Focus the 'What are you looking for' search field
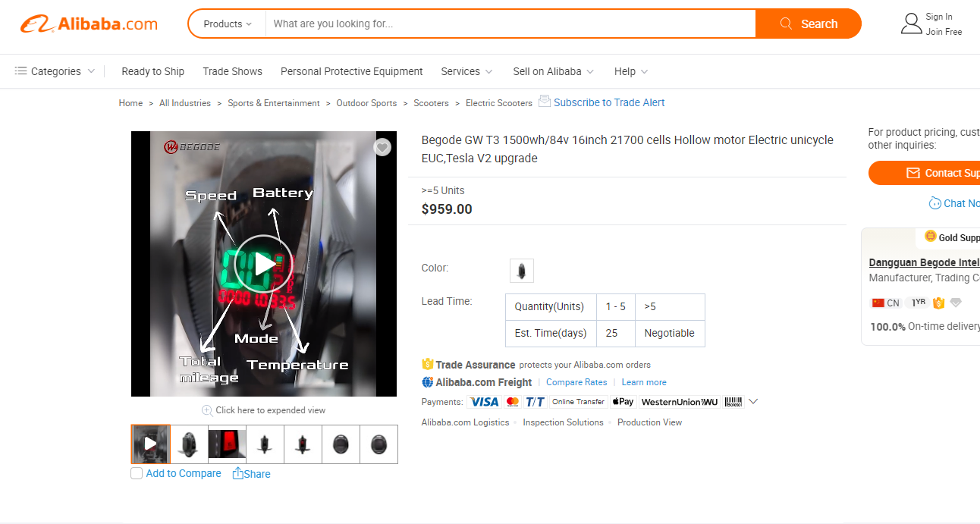 pyautogui.click(x=510, y=24)
